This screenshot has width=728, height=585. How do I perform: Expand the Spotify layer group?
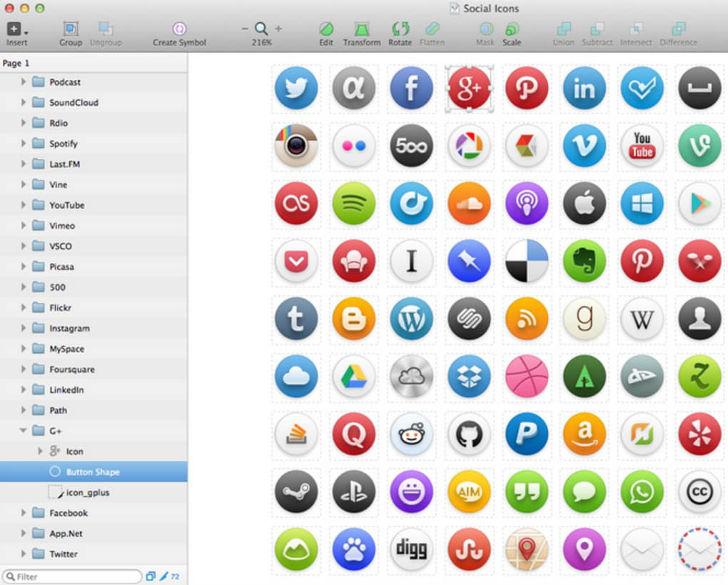click(x=24, y=143)
